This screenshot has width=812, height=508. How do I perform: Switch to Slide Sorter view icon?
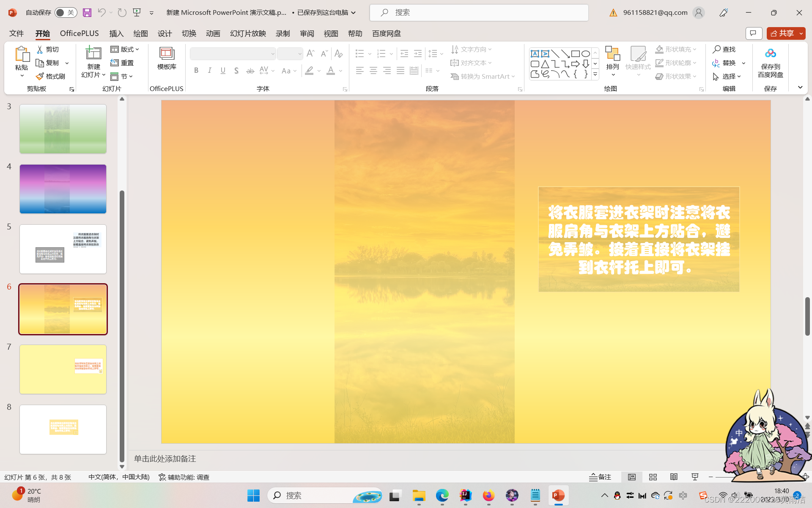(x=653, y=477)
